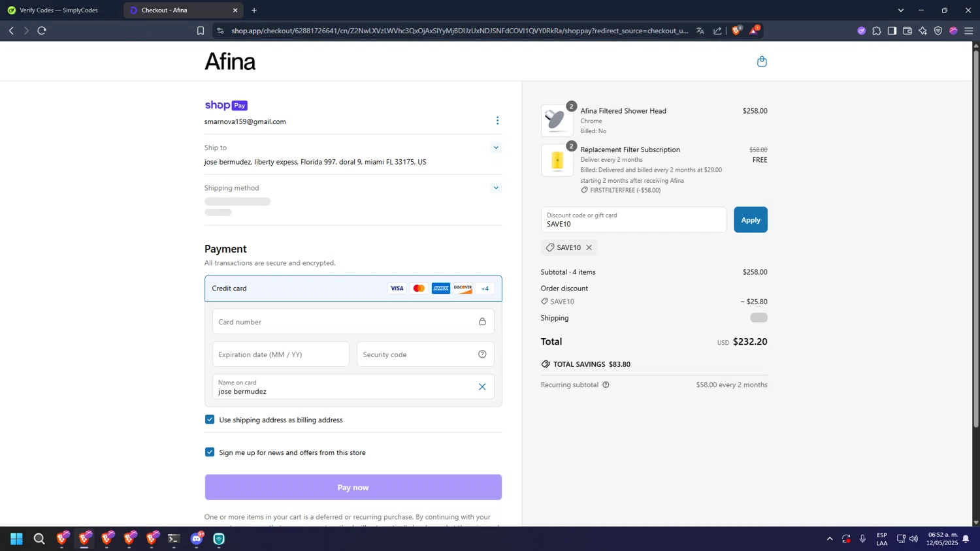The width and height of the screenshot is (980, 551).
Task: Expand the Ship to address section
Action: coord(496,148)
